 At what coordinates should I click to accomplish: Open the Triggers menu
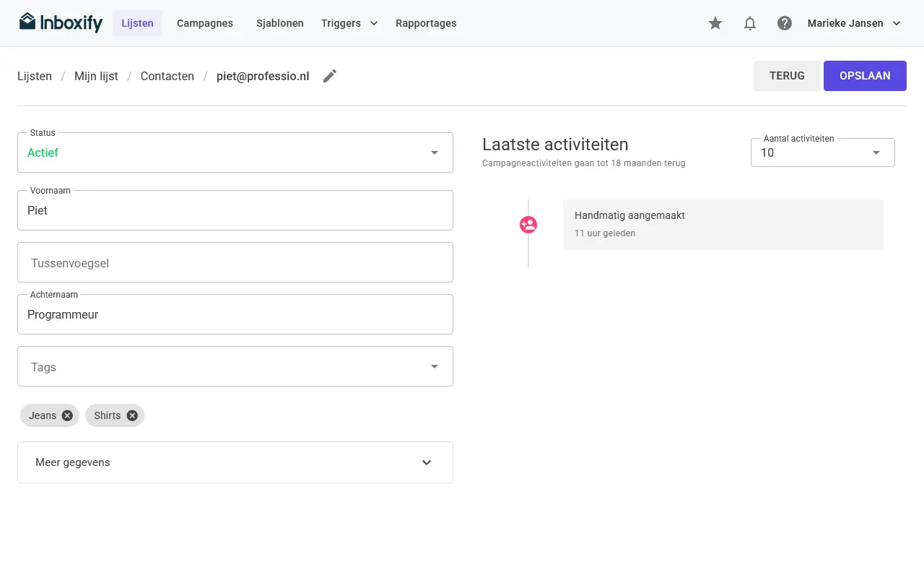[349, 23]
